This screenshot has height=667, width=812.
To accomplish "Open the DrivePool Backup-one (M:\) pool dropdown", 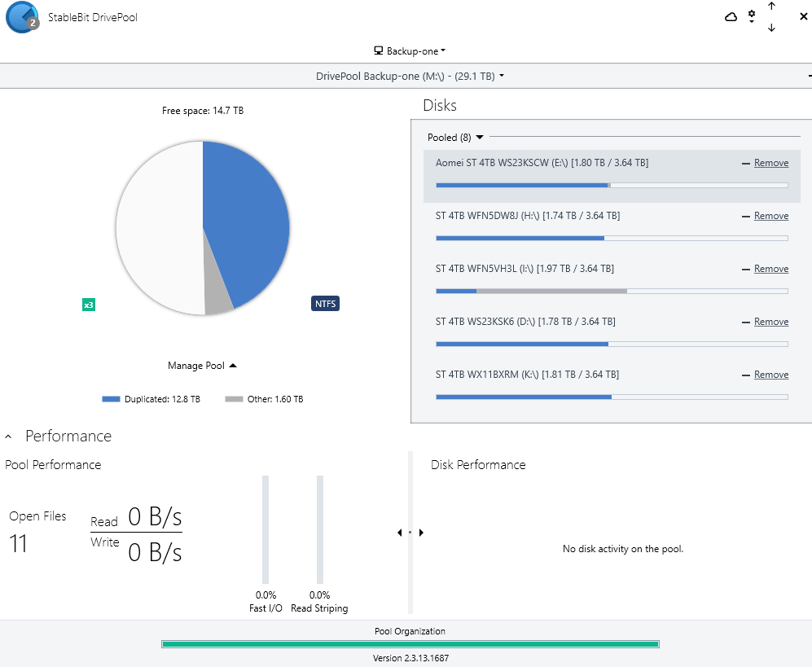I will [410, 76].
